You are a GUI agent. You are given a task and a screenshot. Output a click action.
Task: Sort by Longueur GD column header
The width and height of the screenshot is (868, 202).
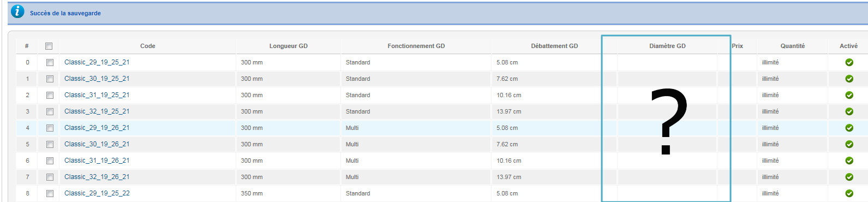[x=289, y=46]
